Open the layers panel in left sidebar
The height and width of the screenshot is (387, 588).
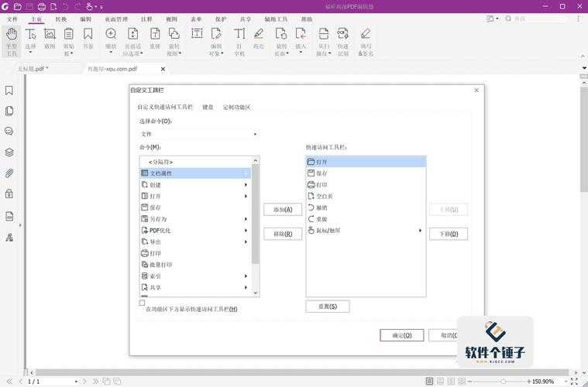(9, 152)
